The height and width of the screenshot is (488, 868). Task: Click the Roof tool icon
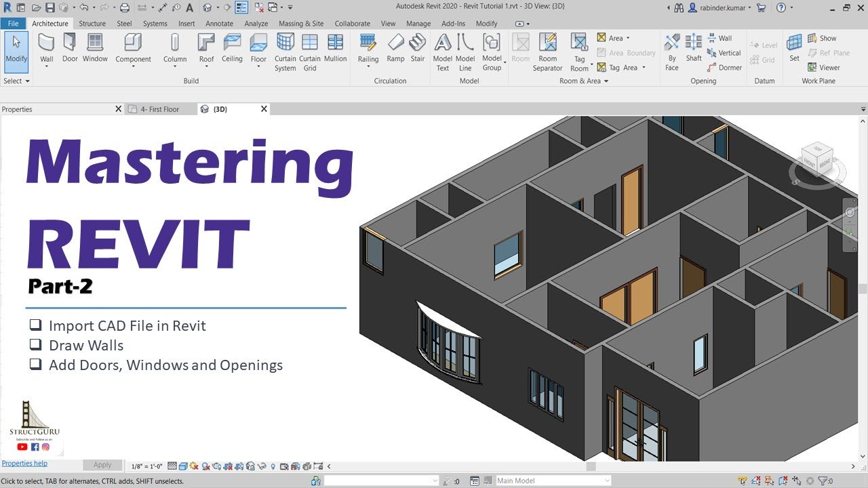(x=207, y=43)
